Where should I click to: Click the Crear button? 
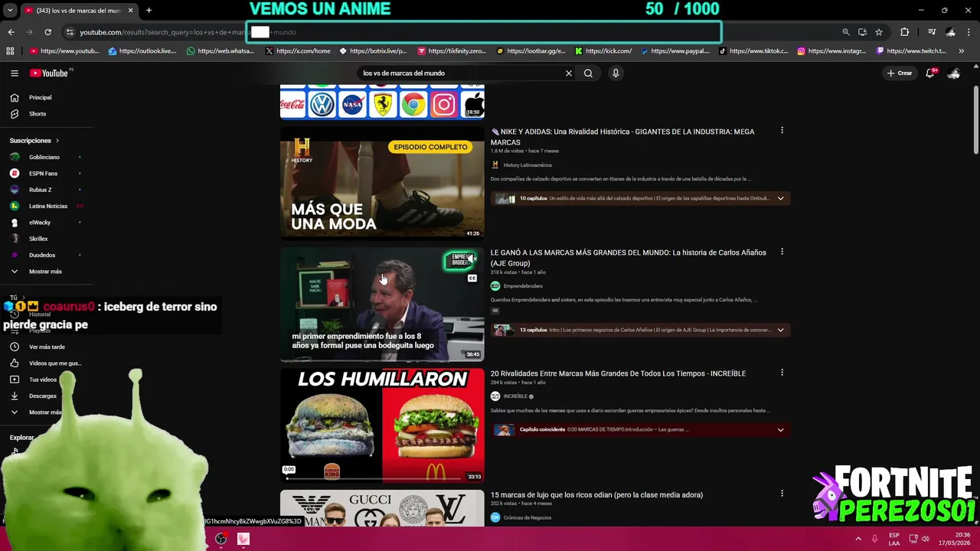900,73
